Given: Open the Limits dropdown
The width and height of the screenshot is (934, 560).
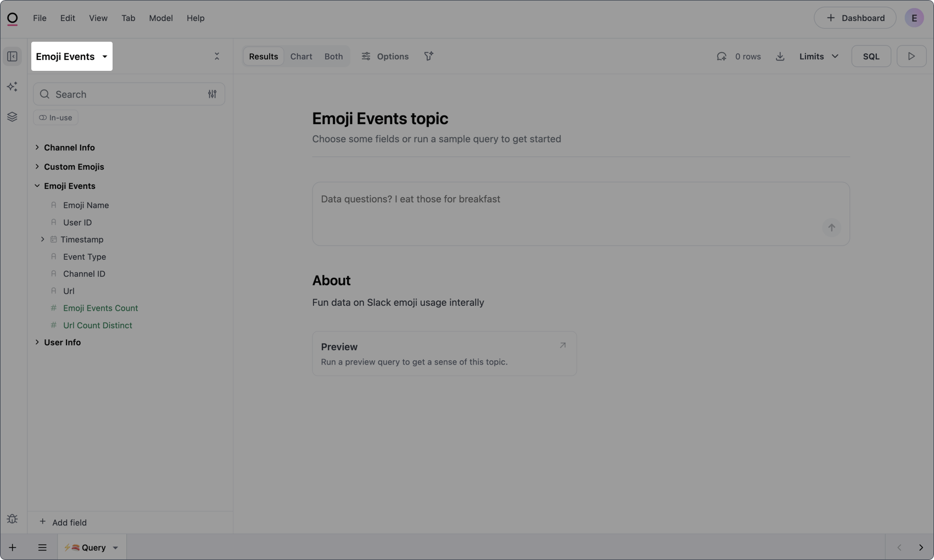Looking at the screenshot, I should click(819, 56).
